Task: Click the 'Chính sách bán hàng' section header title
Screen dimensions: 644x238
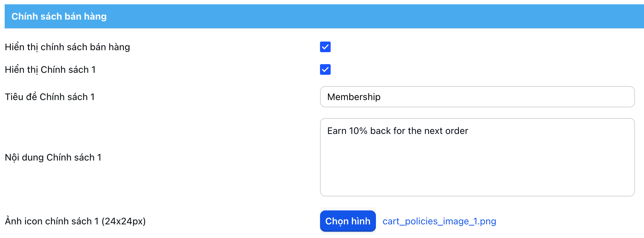Action: pos(59,17)
